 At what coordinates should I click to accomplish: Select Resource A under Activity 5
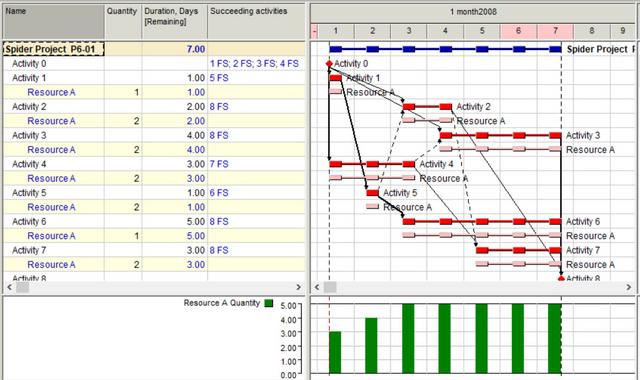click(x=51, y=207)
